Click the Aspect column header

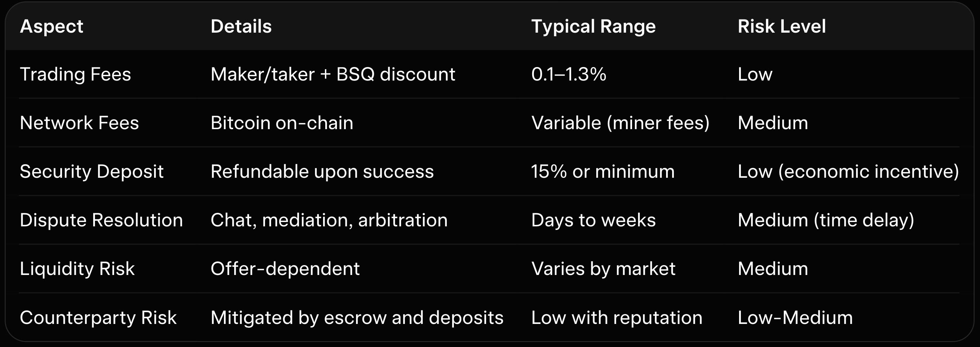coord(51,26)
